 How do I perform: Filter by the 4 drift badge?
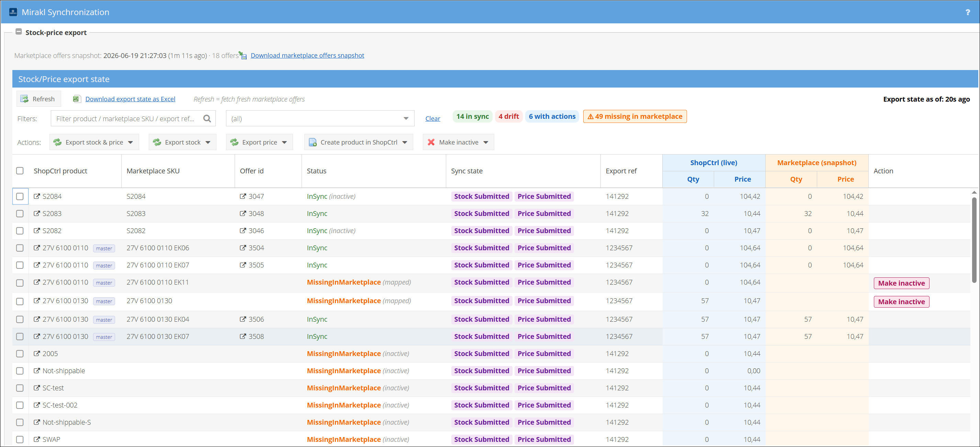pyautogui.click(x=509, y=116)
